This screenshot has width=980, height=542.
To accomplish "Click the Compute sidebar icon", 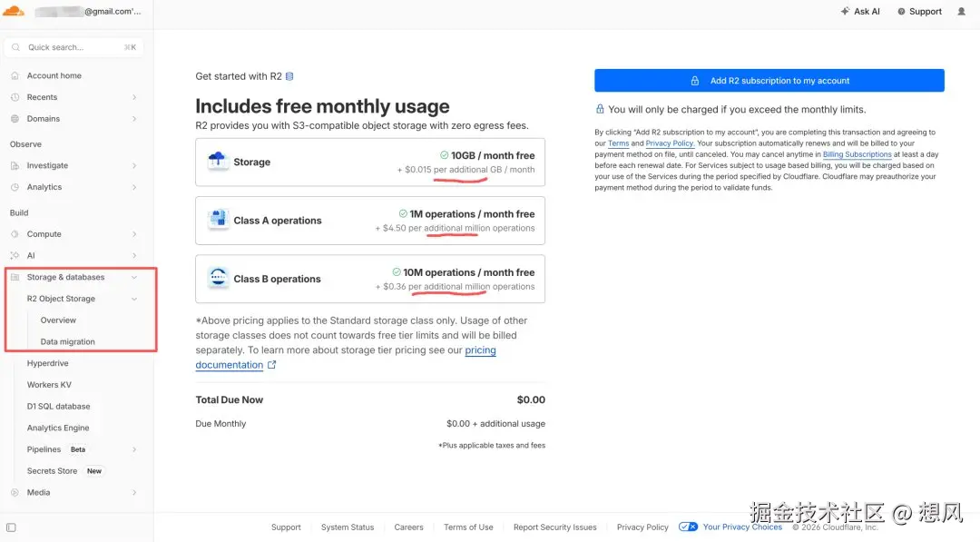I will [x=15, y=234].
